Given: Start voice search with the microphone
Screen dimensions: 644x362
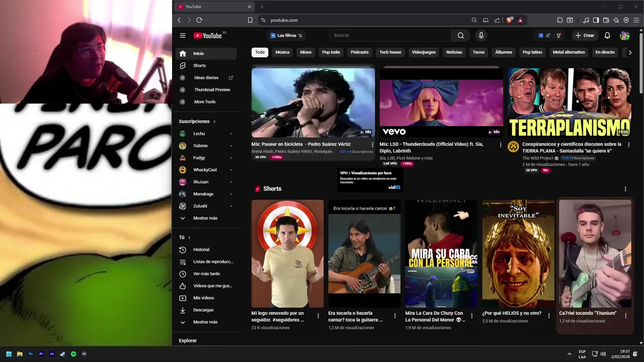Looking at the screenshot, I should [481, 35].
